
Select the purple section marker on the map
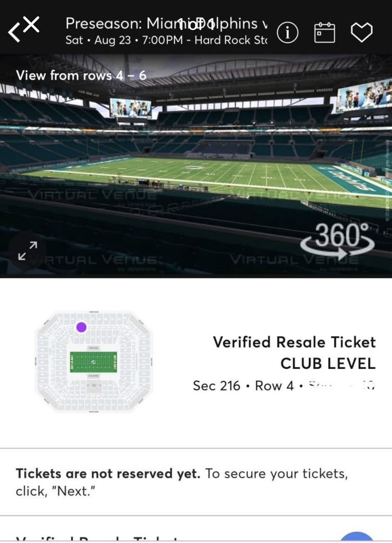point(81,327)
